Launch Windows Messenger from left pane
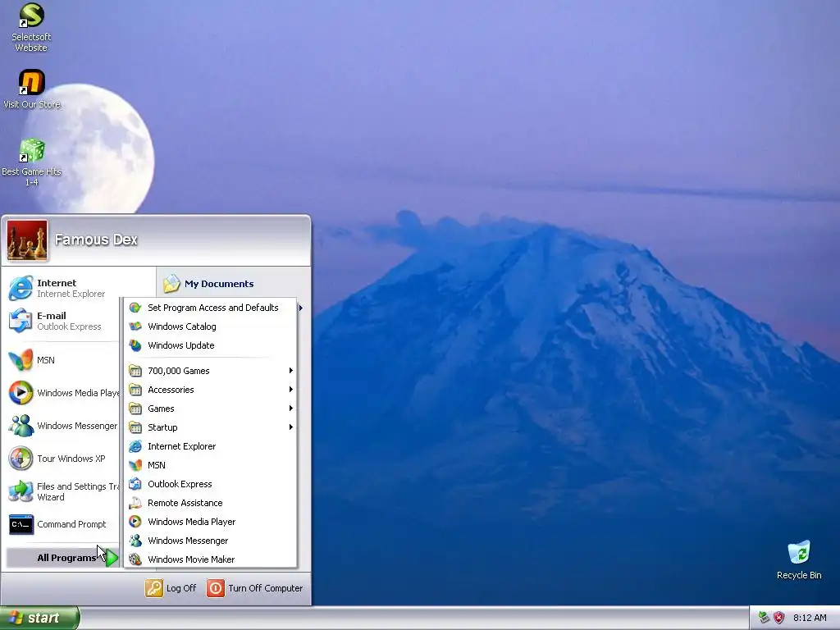 tap(63, 426)
